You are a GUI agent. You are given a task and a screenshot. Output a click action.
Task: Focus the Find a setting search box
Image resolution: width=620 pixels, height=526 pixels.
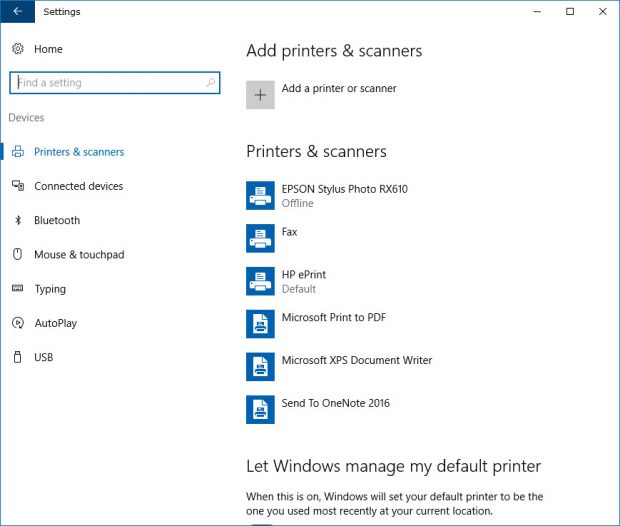[x=115, y=83]
